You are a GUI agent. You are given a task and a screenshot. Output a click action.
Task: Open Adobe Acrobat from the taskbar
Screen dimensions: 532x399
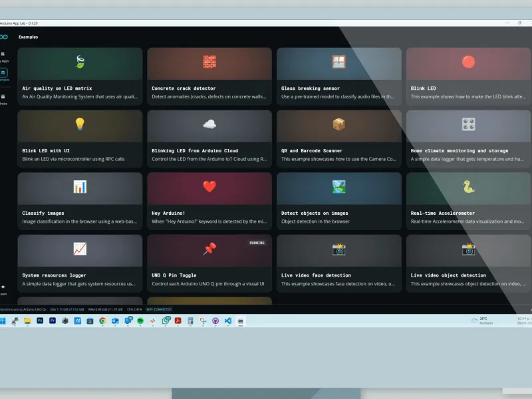tap(178, 321)
